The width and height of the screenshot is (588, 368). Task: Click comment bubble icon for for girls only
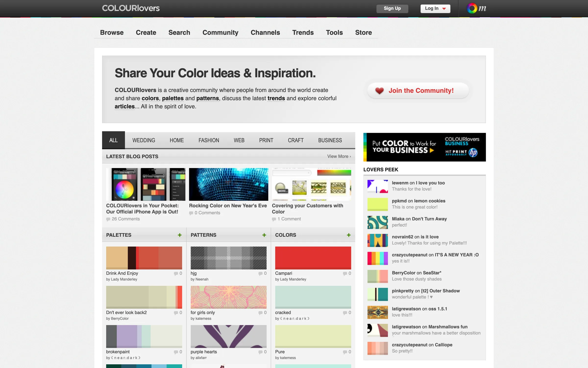point(260,313)
